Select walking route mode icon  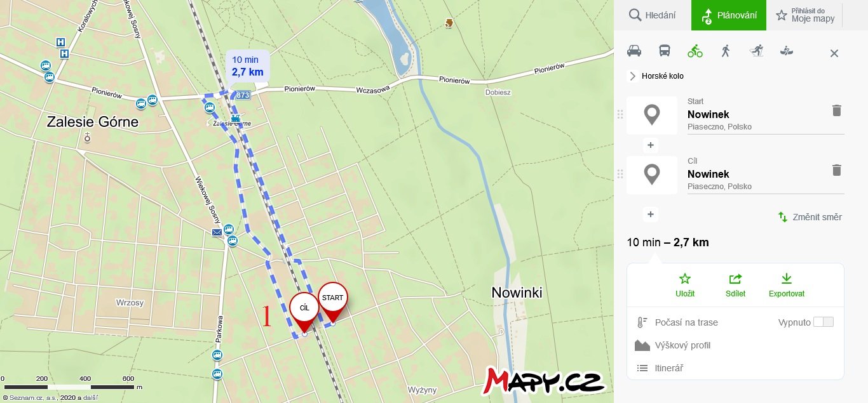tap(726, 51)
